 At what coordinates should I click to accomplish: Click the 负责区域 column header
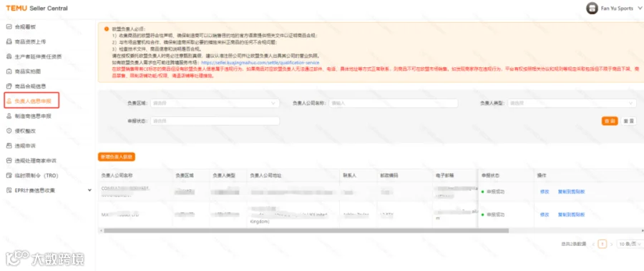coord(185,175)
